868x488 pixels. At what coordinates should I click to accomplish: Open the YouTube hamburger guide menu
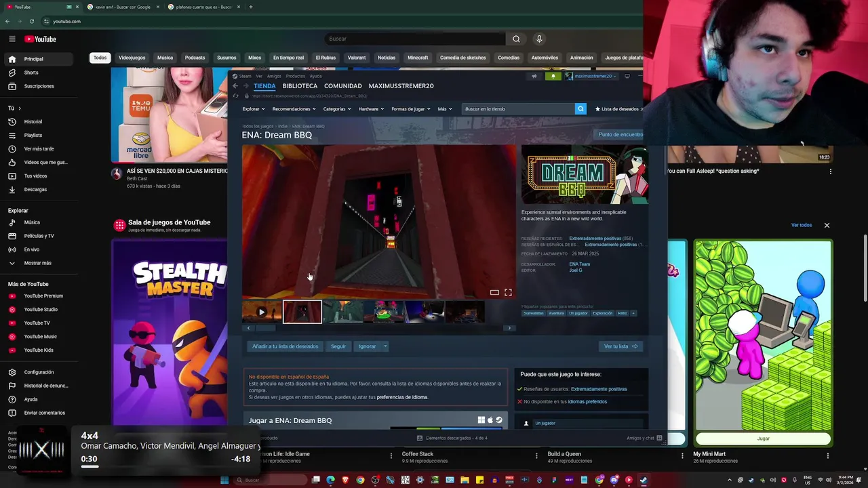[x=12, y=39]
